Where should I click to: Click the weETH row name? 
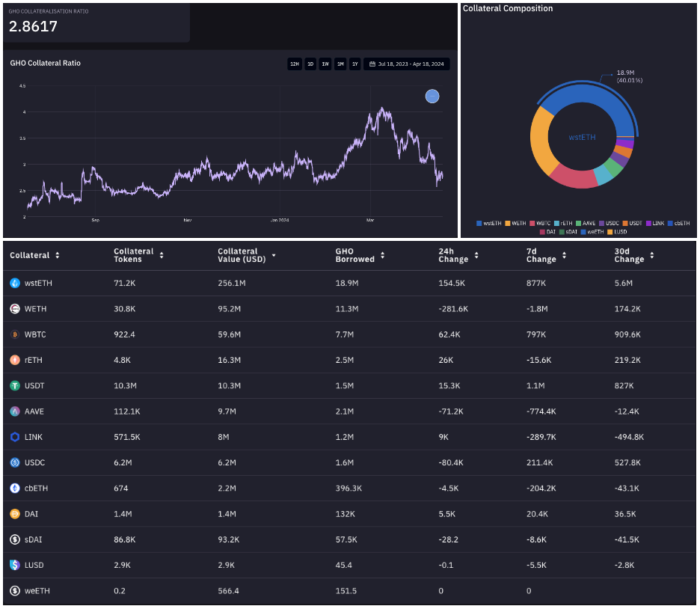click(37, 591)
